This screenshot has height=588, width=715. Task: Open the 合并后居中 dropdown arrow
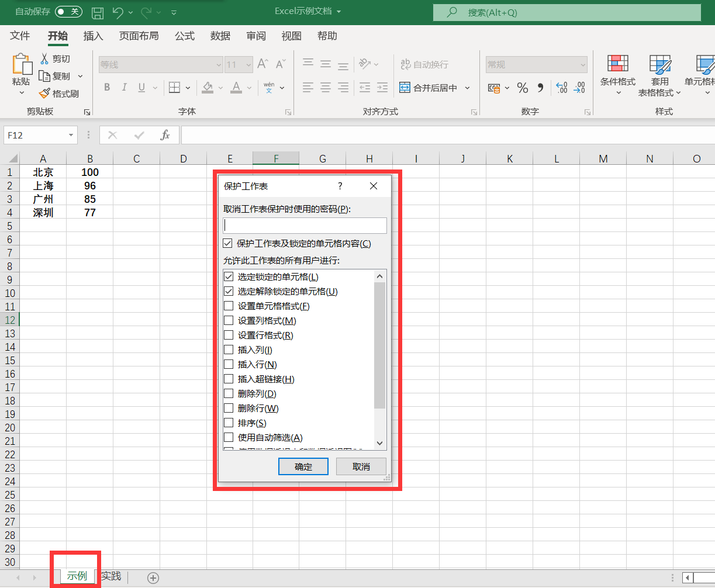[467, 88]
